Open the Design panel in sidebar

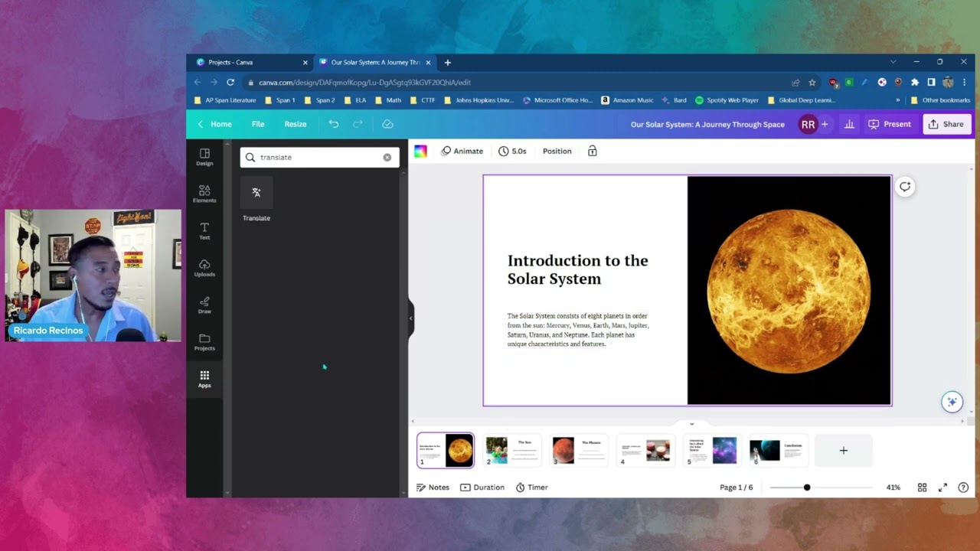204,157
